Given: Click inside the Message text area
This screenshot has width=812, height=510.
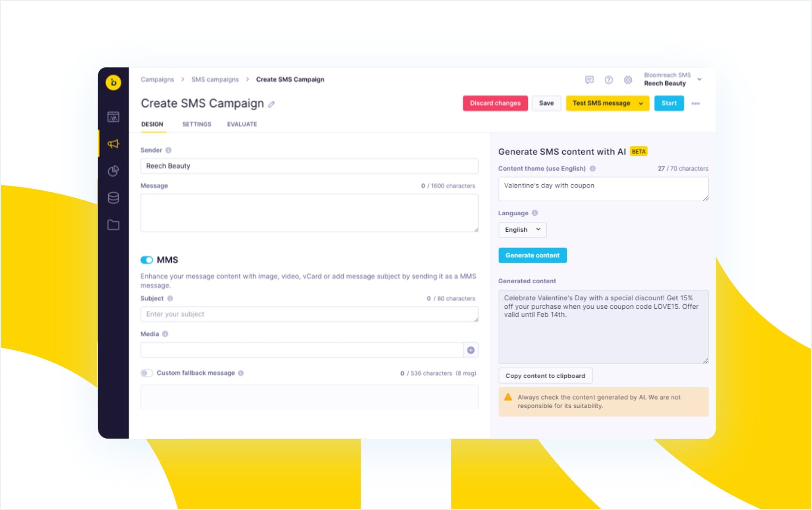Looking at the screenshot, I should [x=309, y=212].
